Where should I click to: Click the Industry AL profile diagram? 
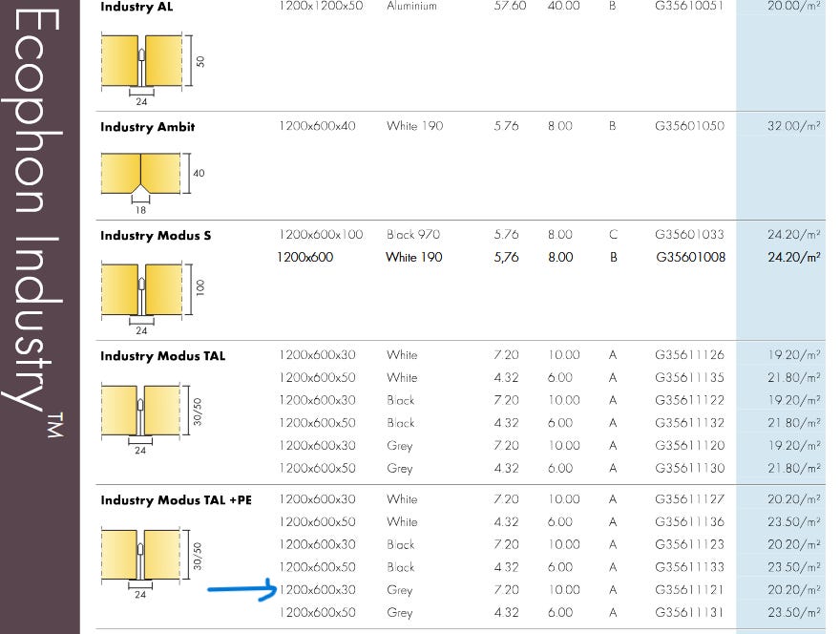[154, 70]
